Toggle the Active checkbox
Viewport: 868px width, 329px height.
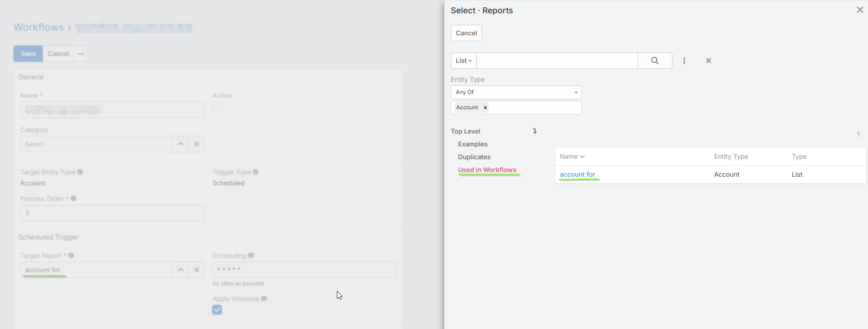click(x=217, y=106)
